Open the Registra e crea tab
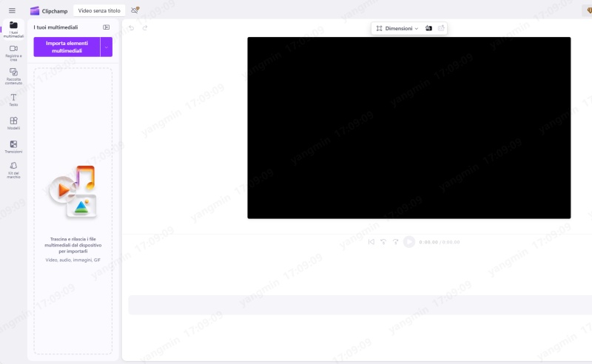The width and height of the screenshot is (592, 364). click(x=13, y=53)
